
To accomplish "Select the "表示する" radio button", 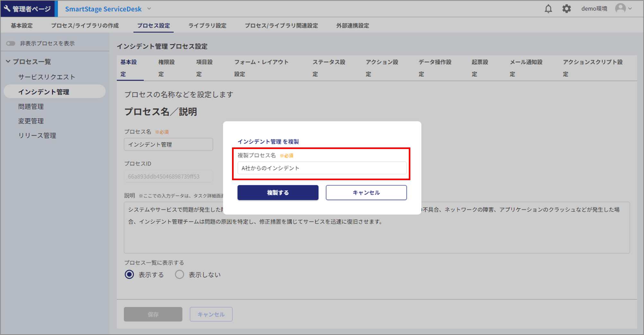I will [130, 275].
